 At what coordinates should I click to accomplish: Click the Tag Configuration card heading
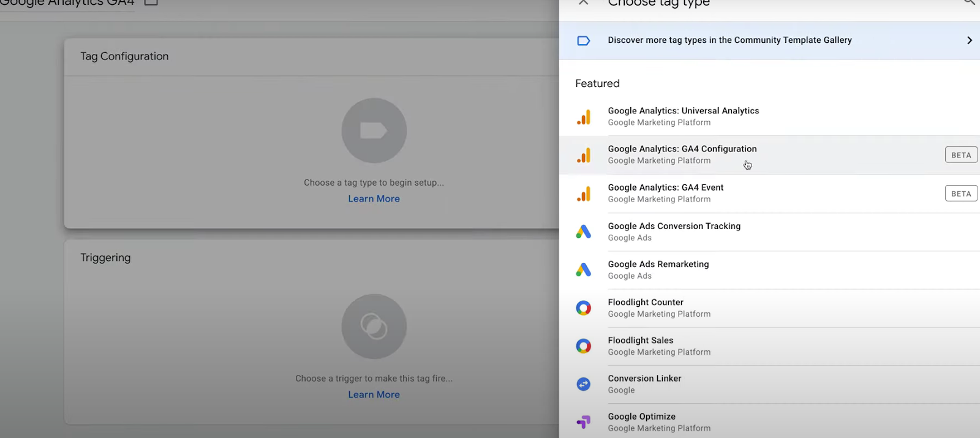(124, 56)
